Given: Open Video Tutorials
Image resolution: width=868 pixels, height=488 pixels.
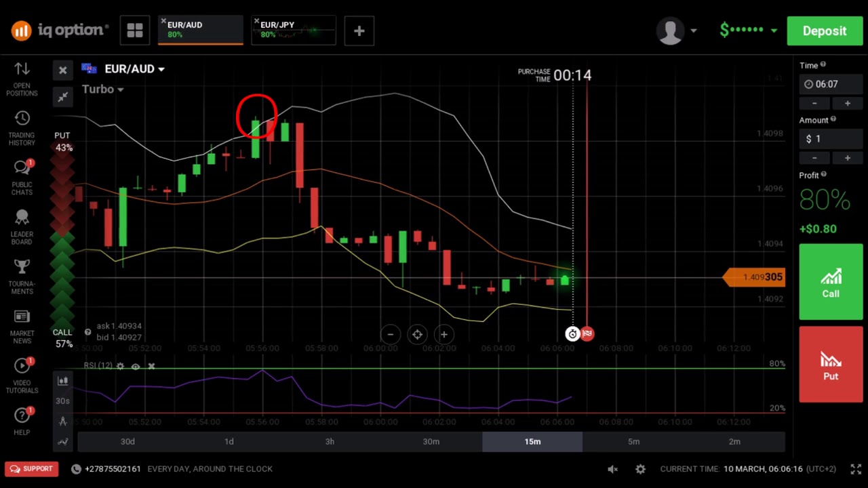Looking at the screenshot, I should tap(22, 376).
